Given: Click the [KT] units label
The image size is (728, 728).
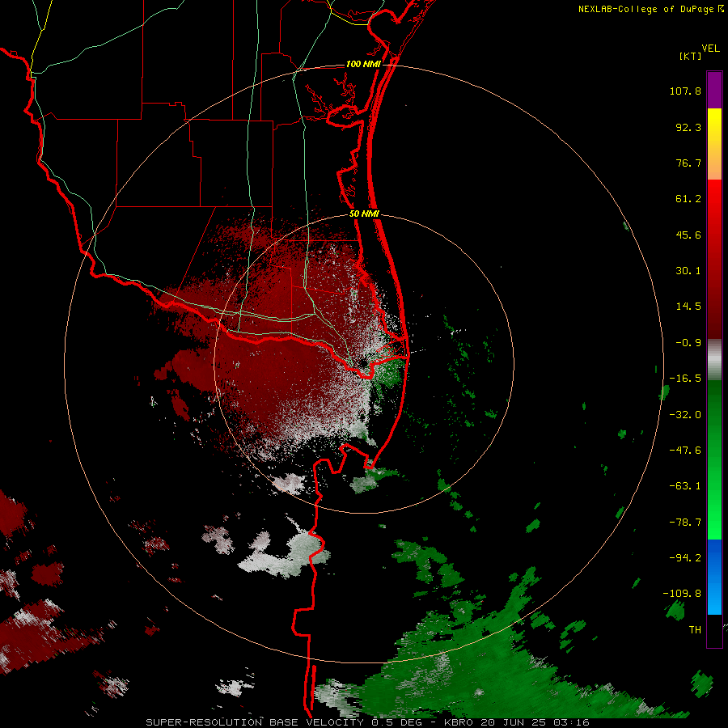Looking at the screenshot, I should pos(691,56).
